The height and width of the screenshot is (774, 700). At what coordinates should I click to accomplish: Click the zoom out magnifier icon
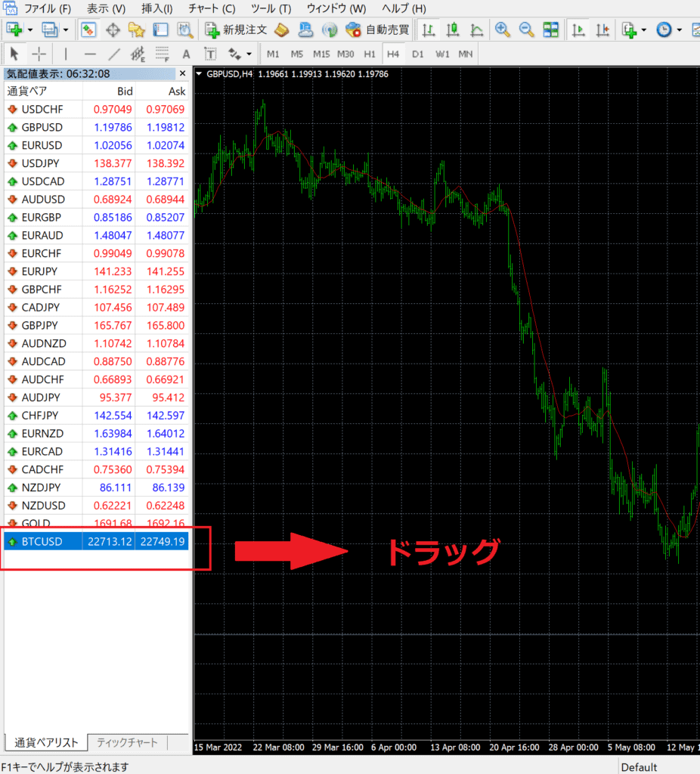pyautogui.click(x=526, y=30)
